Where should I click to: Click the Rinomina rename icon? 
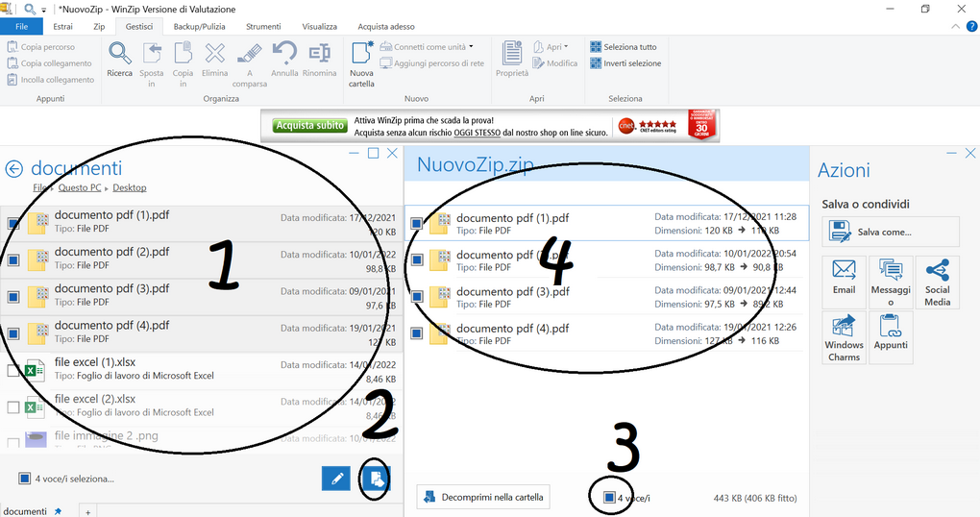coord(319,60)
